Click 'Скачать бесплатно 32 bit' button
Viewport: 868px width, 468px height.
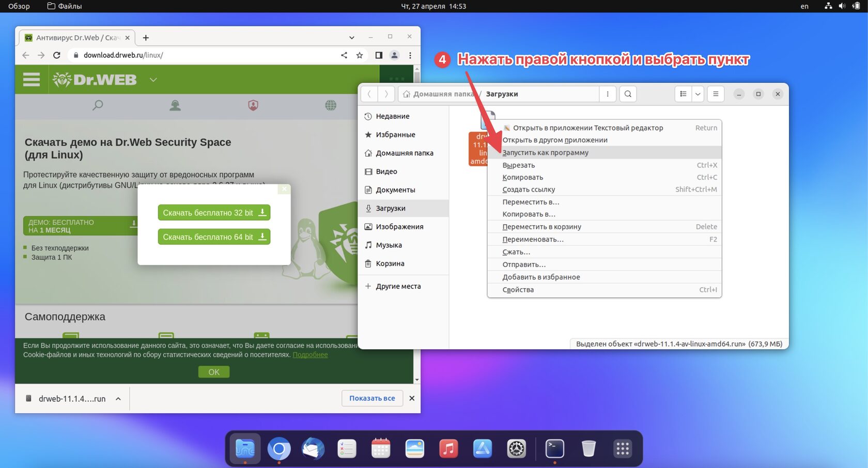214,212
